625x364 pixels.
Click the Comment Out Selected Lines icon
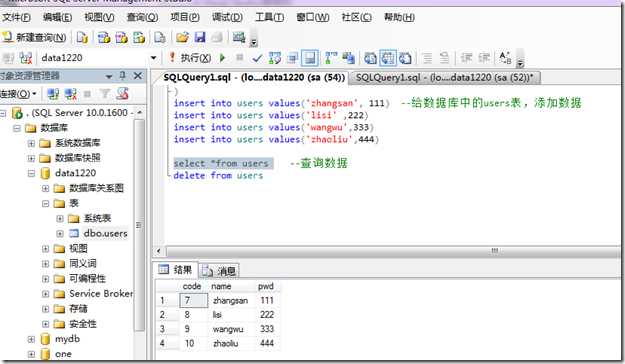tap(427, 58)
